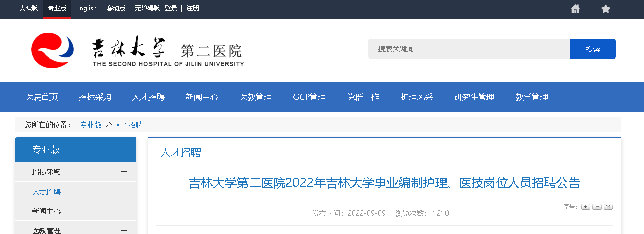Focus the 搜索关键词 search field
Image resolution: width=644 pixels, height=234 pixels.
469,49
